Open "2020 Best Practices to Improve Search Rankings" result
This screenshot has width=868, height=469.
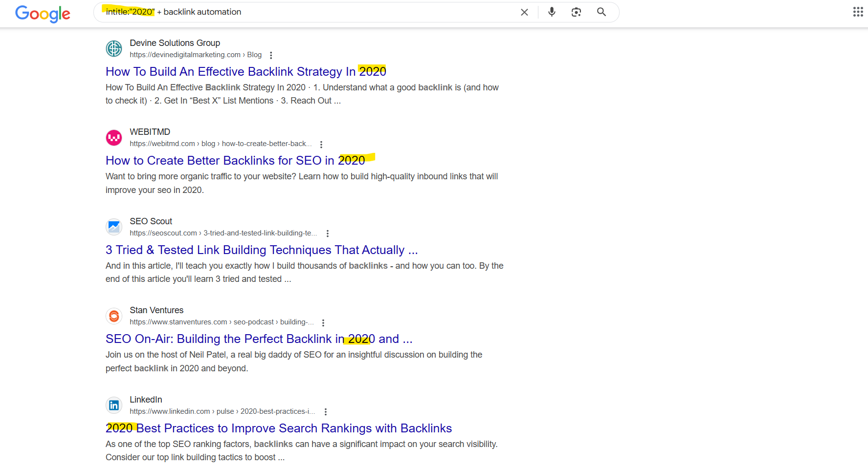click(x=279, y=428)
